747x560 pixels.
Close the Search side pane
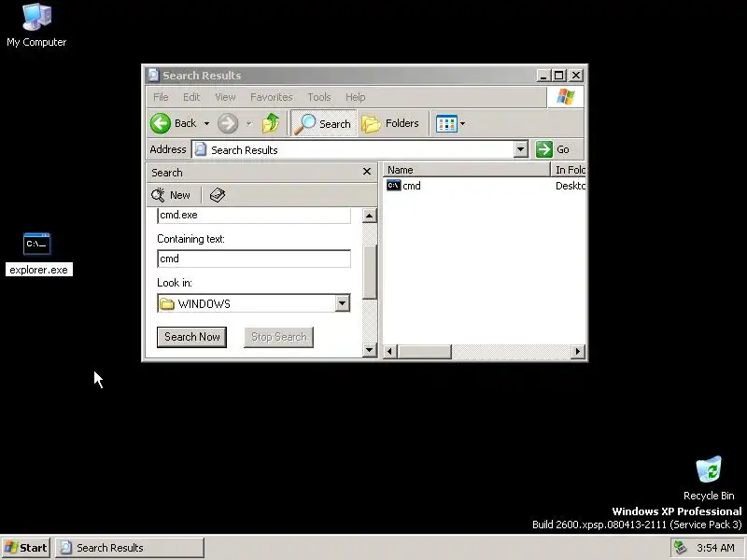(x=367, y=172)
